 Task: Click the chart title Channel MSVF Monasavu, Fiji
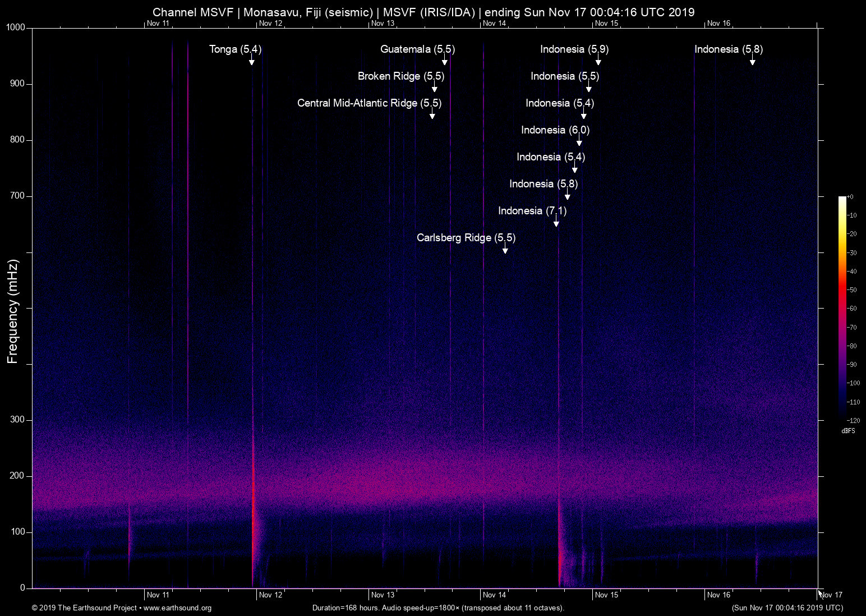pos(423,12)
